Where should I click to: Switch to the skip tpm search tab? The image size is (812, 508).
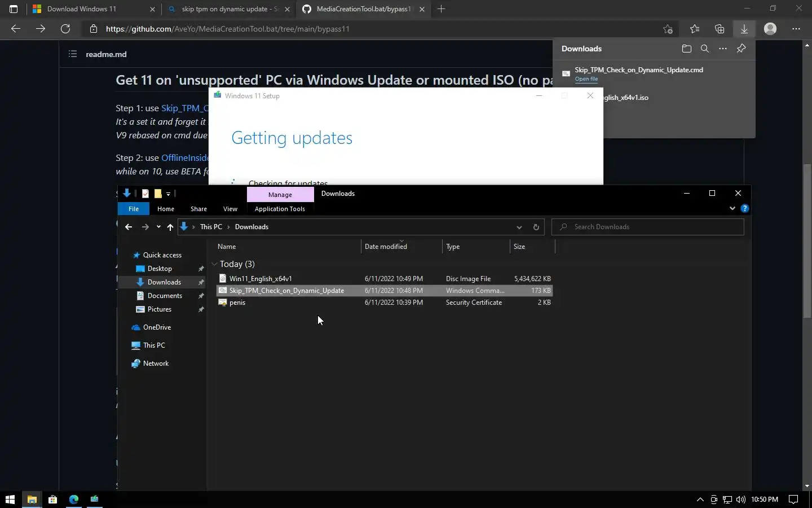click(230, 9)
